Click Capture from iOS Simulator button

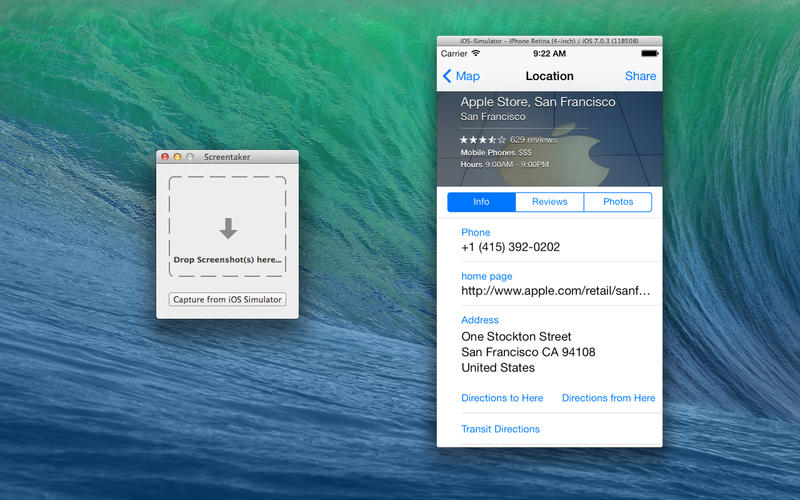(227, 299)
